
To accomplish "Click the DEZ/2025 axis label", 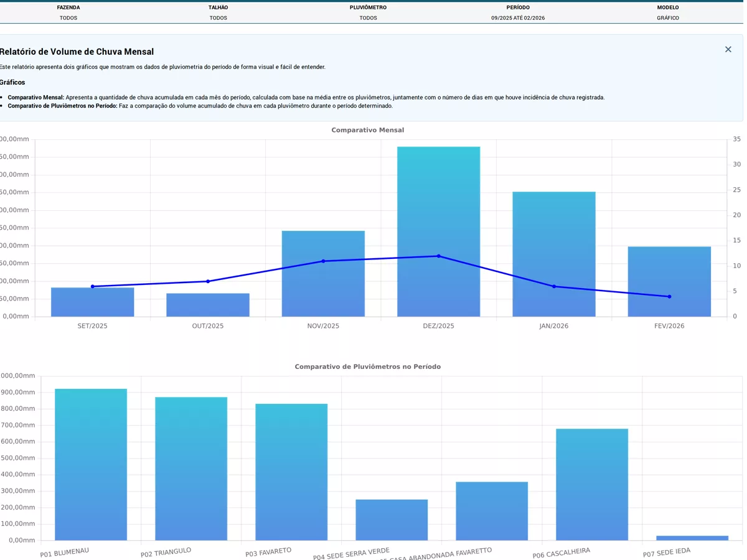I will pos(439,326).
